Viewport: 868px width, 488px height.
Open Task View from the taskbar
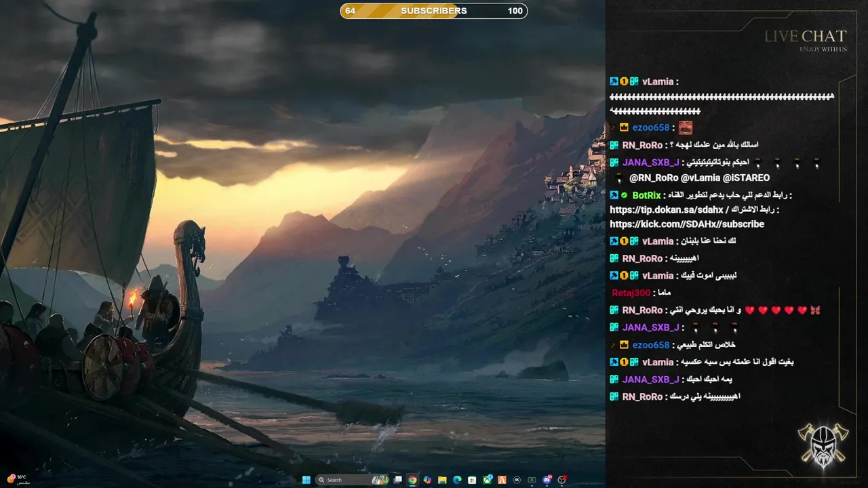point(398,480)
